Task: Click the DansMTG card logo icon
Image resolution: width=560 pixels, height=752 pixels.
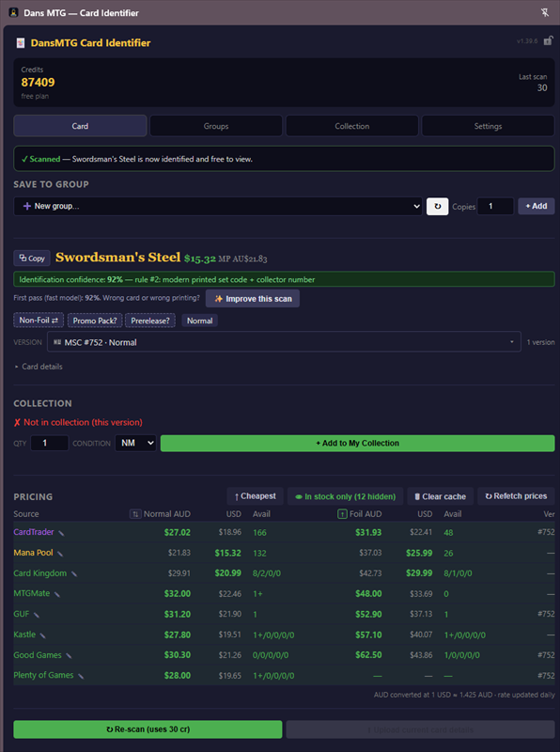Action: [21, 43]
